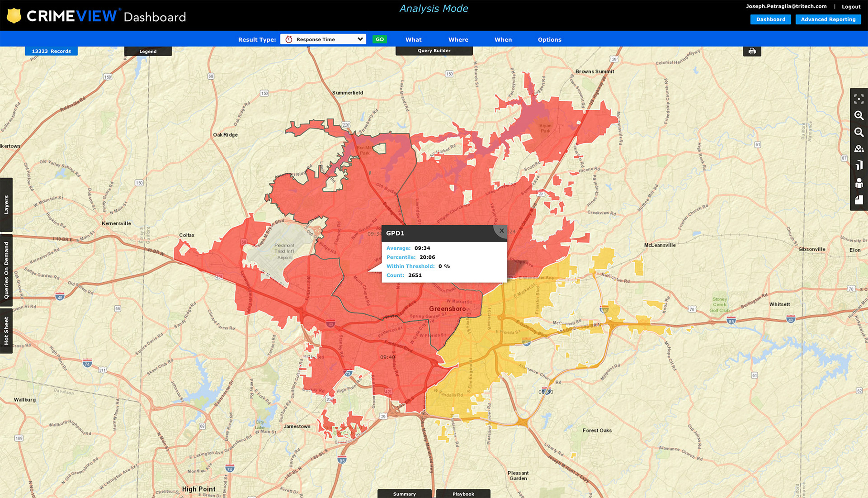
Task: Zoom in with the magnifier plus icon
Action: click(859, 116)
